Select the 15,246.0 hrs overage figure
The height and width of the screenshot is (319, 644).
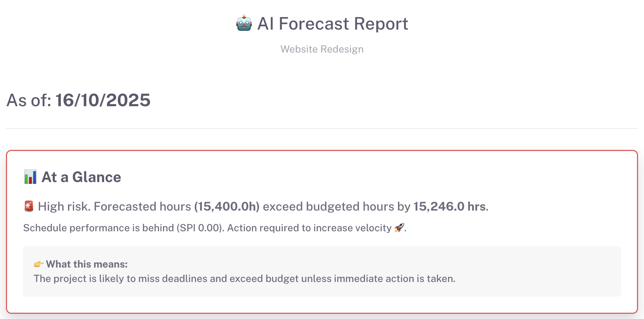[x=449, y=206]
